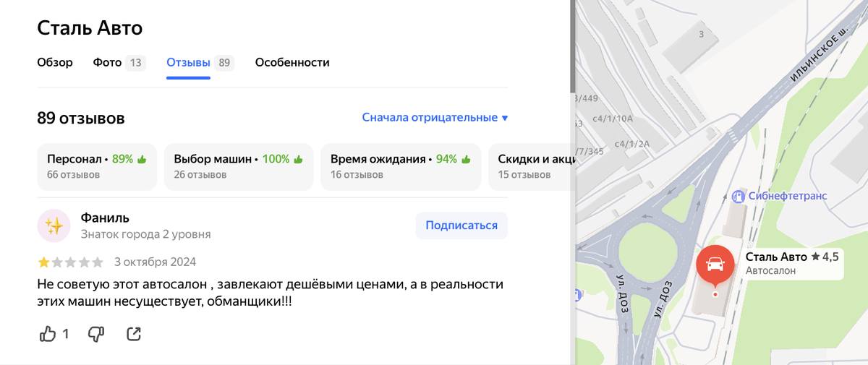Select the Сибнефтетранс gas station icon on map
Viewport: 868px width, 365px height.
(738, 196)
